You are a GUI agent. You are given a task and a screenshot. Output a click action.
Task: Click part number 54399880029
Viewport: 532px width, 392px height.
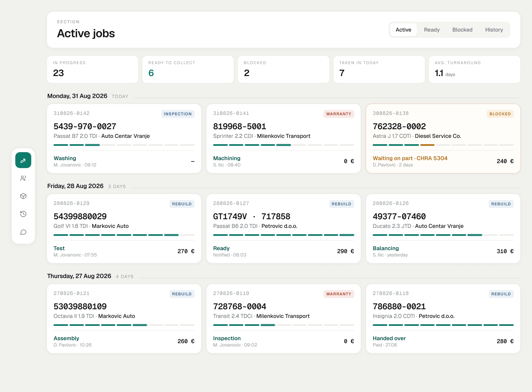tap(80, 216)
